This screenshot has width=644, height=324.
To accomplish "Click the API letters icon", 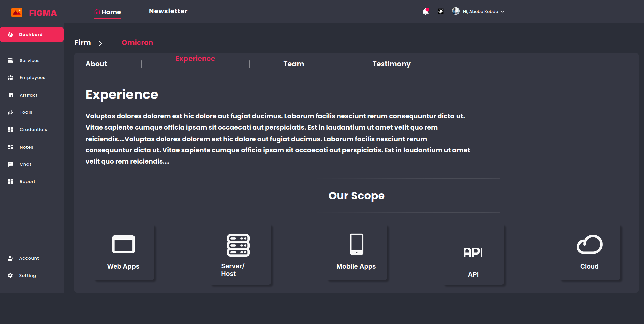I will [473, 252].
